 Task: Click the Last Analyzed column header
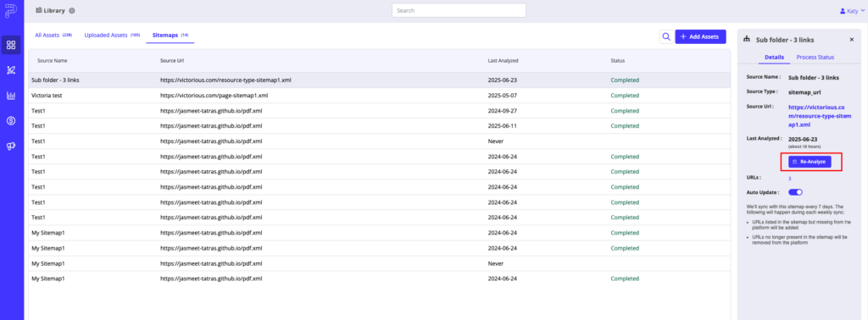coord(503,60)
